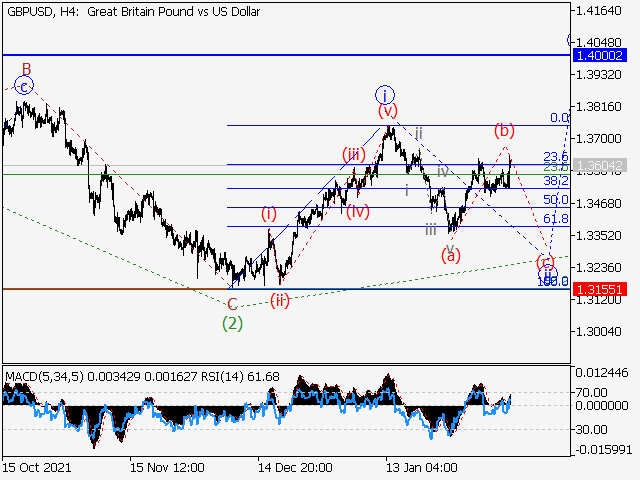
Task: Click the 1.40480 price axis value
Action: (598, 42)
